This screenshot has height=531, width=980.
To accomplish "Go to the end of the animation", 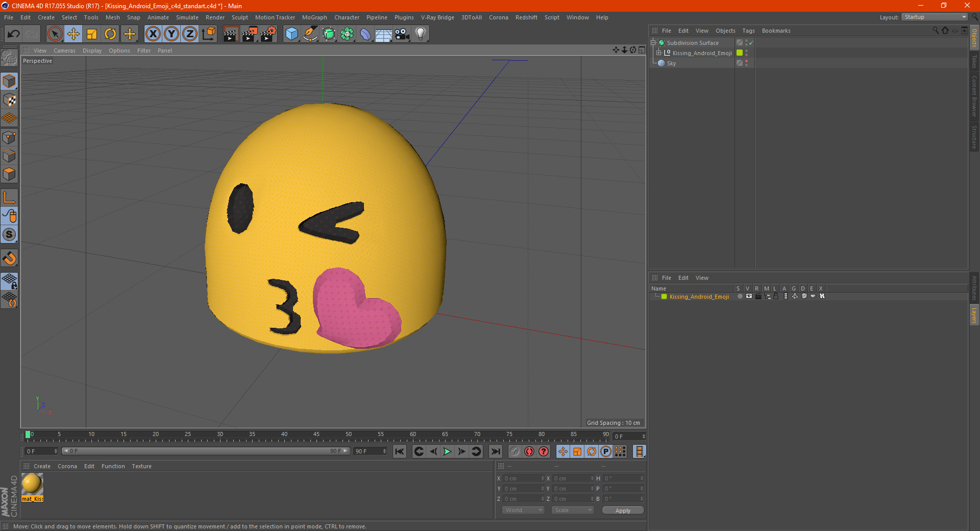I will pos(495,451).
